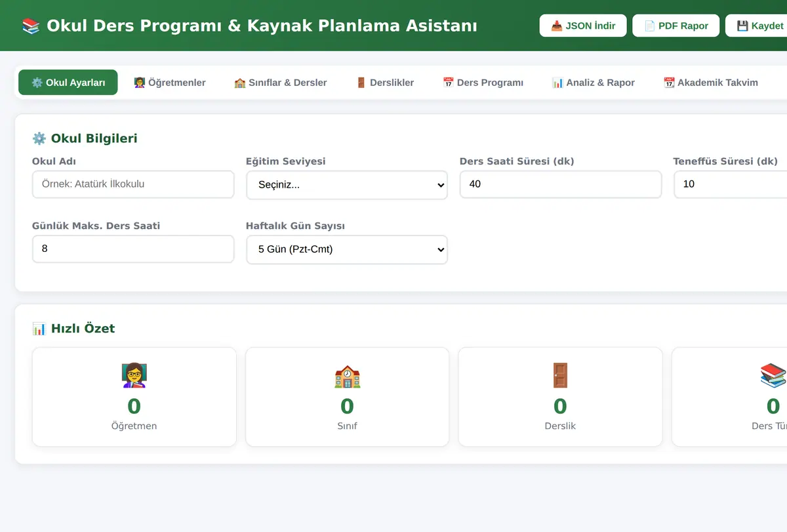
Task: Click the Hızlı Özet heading text
Action: (83, 329)
